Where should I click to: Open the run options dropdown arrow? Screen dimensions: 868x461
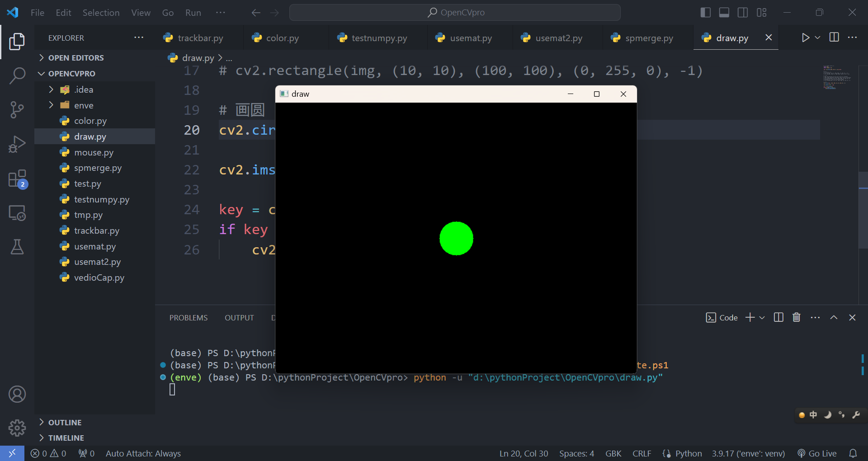pyautogui.click(x=817, y=38)
